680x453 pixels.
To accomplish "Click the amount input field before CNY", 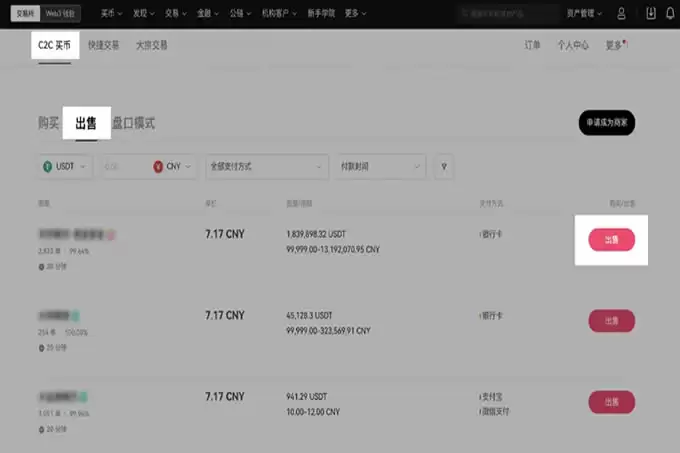I will pyautogui.click(x=125, y=166).
